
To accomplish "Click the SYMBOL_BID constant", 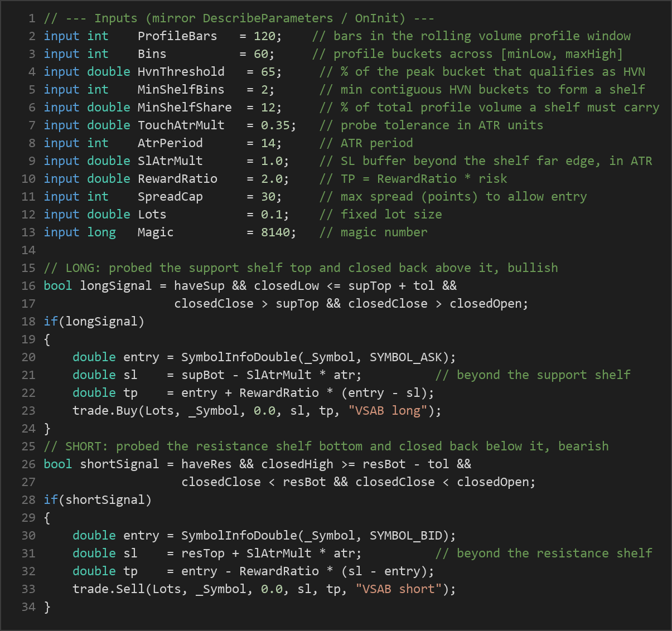I will pyautogui.click(x=406, y=536).
